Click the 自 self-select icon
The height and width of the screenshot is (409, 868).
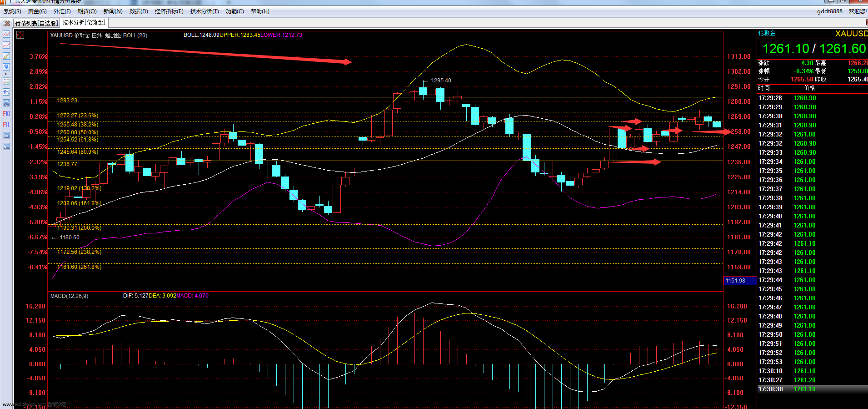pyautogui.click(x=6, y=136)
